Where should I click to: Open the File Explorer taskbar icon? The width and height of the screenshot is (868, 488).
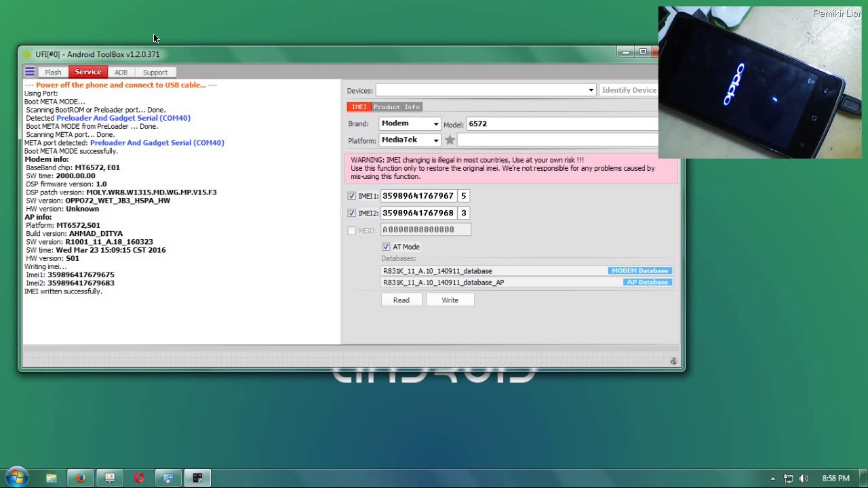(x=52, y=478)
